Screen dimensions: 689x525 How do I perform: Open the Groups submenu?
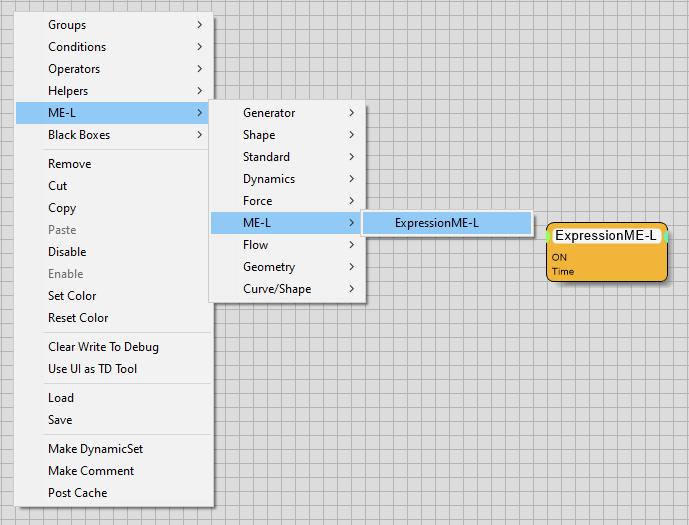click(x=67, y=25)
